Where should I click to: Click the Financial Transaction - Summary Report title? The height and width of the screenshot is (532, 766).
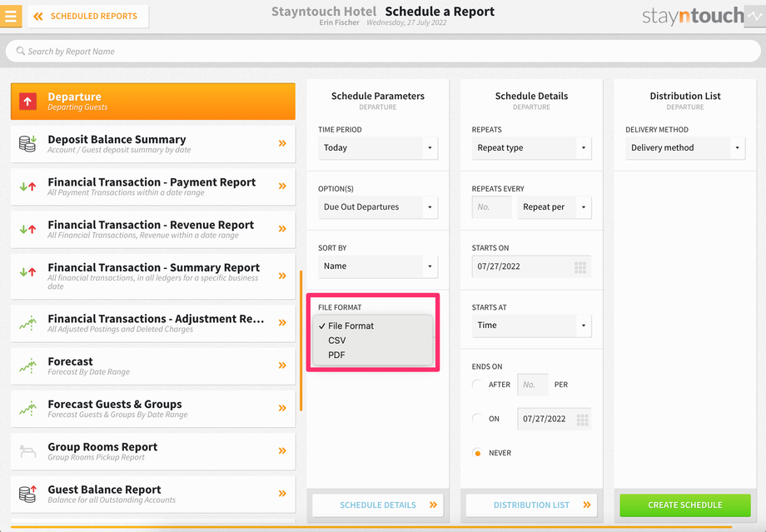click(154, 268)
